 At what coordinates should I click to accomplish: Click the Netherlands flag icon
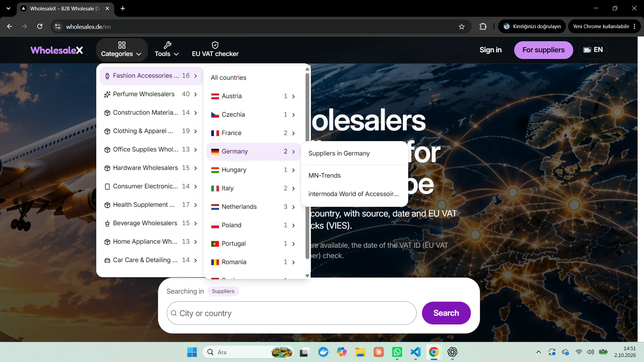click(x=215, y=207)
